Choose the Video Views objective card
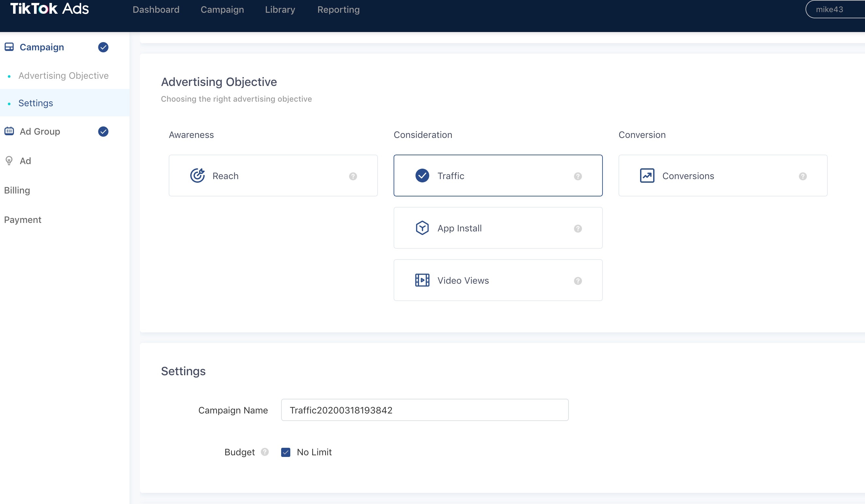865x504 pixels. (498, 280)
